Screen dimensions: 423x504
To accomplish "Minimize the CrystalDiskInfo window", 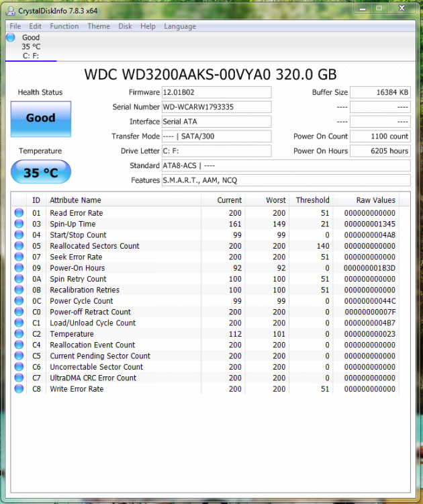I will click(x=363, y=9).
